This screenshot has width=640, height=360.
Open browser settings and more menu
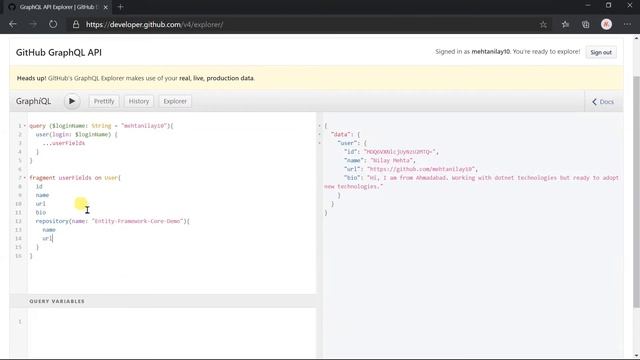[627, 24]
